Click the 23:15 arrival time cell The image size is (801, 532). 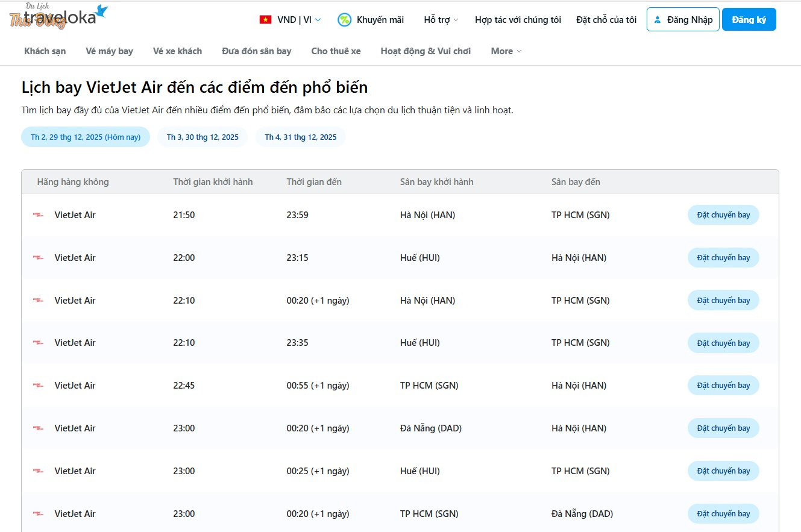[298, 258]
